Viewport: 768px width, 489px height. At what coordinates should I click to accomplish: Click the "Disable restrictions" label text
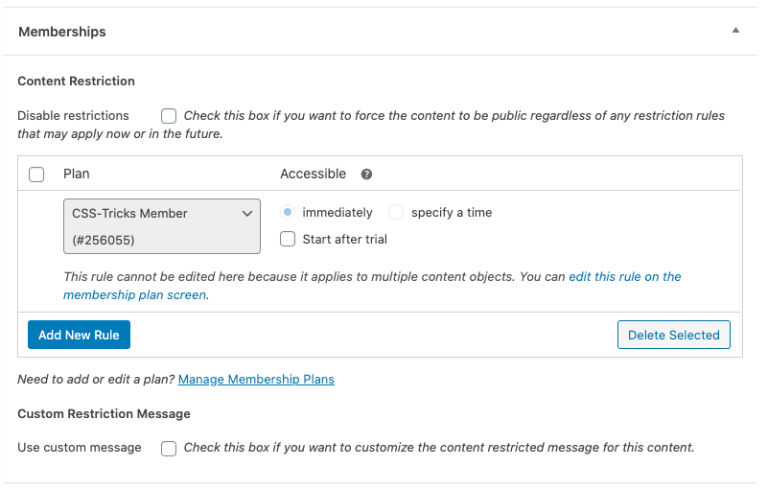(73, 116)
